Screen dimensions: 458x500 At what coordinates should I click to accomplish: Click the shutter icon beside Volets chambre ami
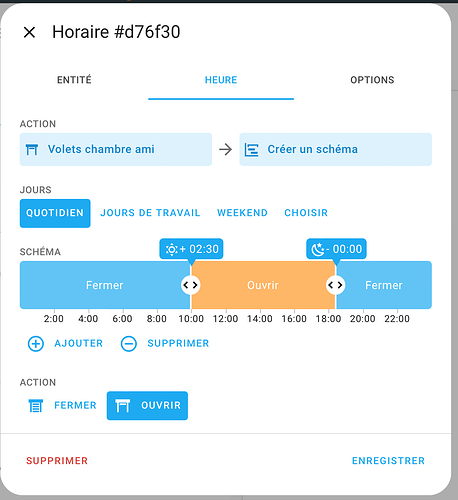coord(32,150)
